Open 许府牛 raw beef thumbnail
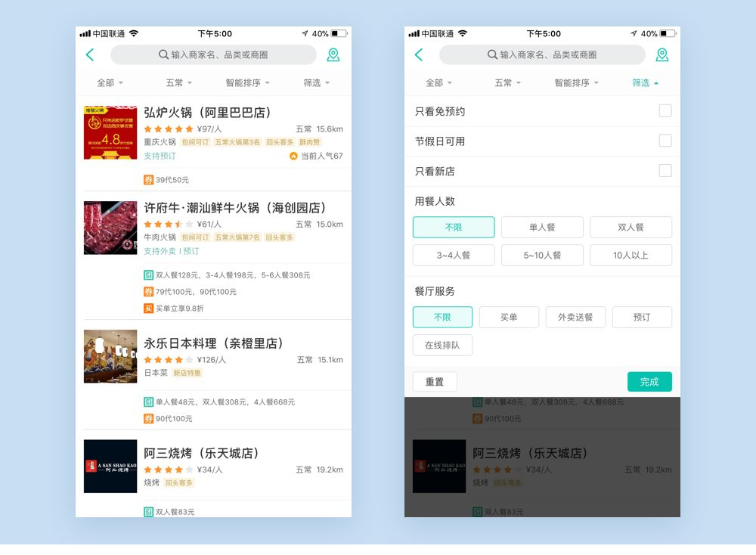Viewport: 756px width, 555px height. 110,228
